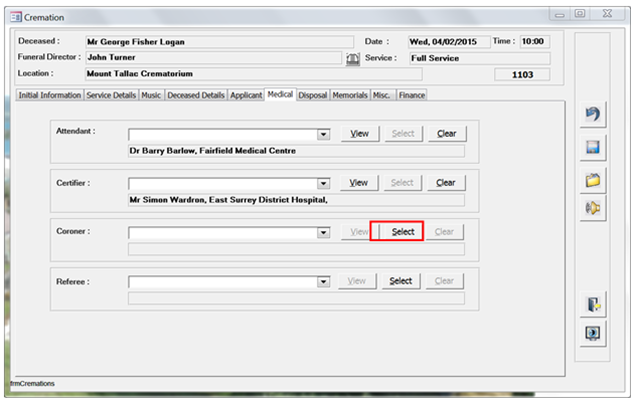Click Dr Barry Barlow attendant text
The width and height of the screenshot is (631, 398).
(212, 151)
